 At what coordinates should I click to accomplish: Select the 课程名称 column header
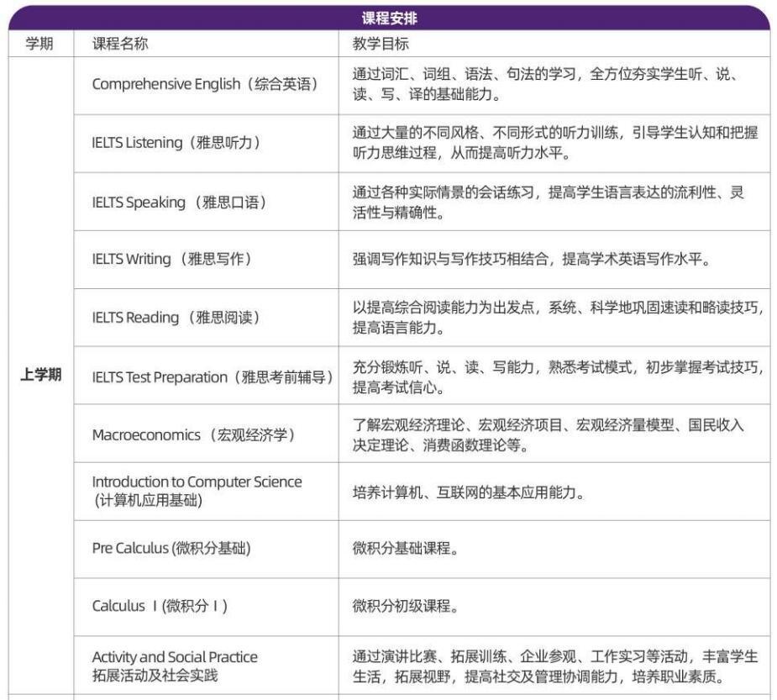[x=120, y=45]
